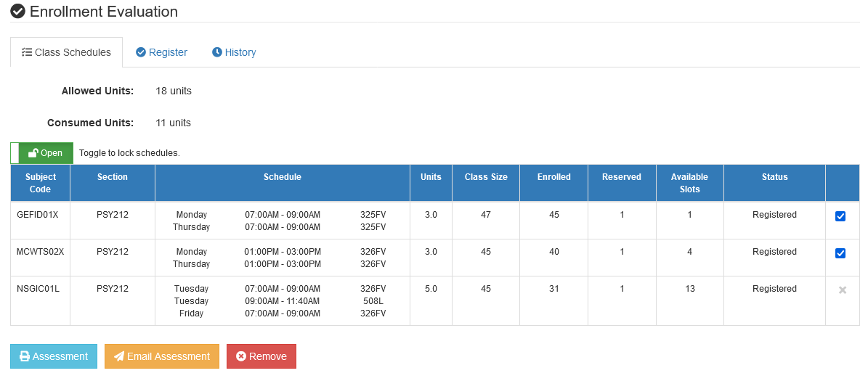Click the printer icon on Assessment button
Screen dimensions: 868x373
click(x=25, y=356)
